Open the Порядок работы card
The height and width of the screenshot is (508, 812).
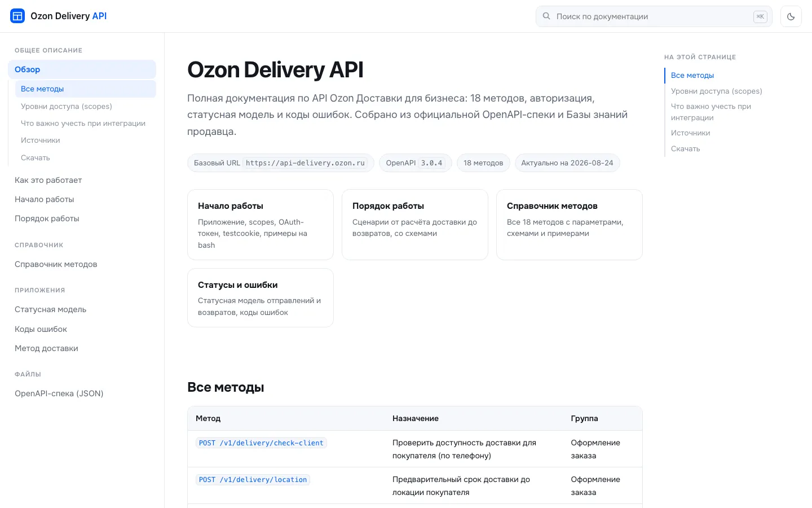click(415, 225)
